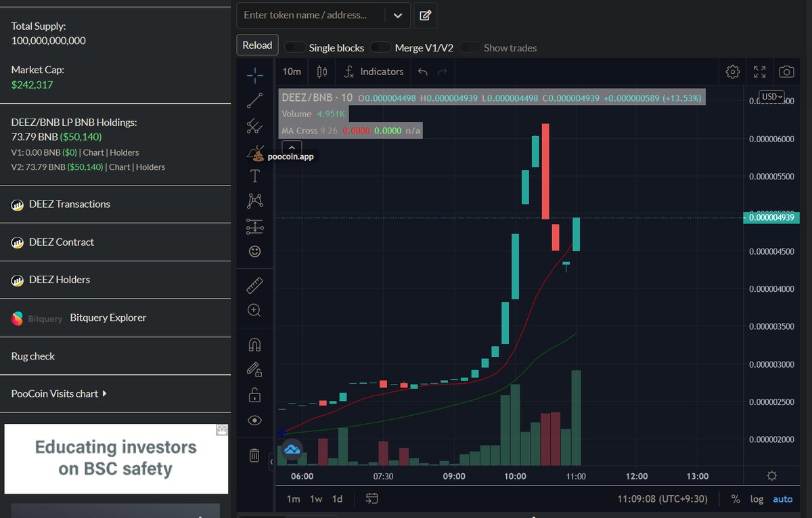Open the 10m interval selector
This screenshot has width=812, height=518.
pyautogui.click(x=292, y=72)
